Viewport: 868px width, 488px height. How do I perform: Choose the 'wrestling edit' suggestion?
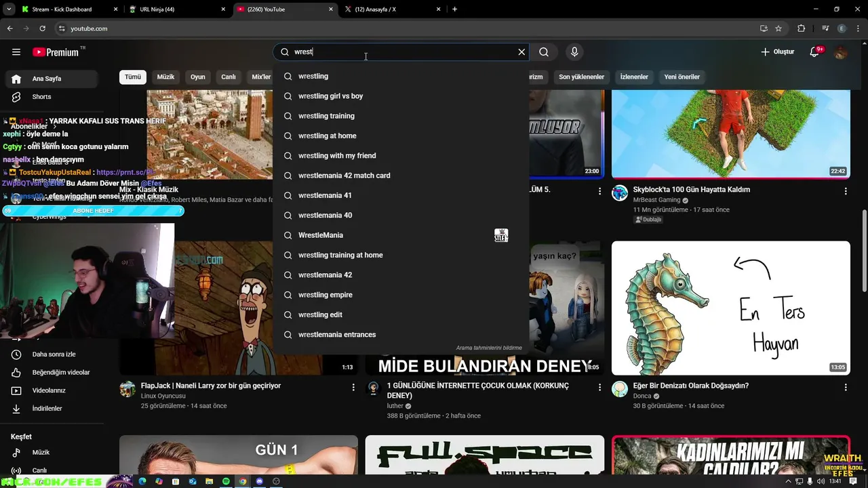click(x=401, y=314)
